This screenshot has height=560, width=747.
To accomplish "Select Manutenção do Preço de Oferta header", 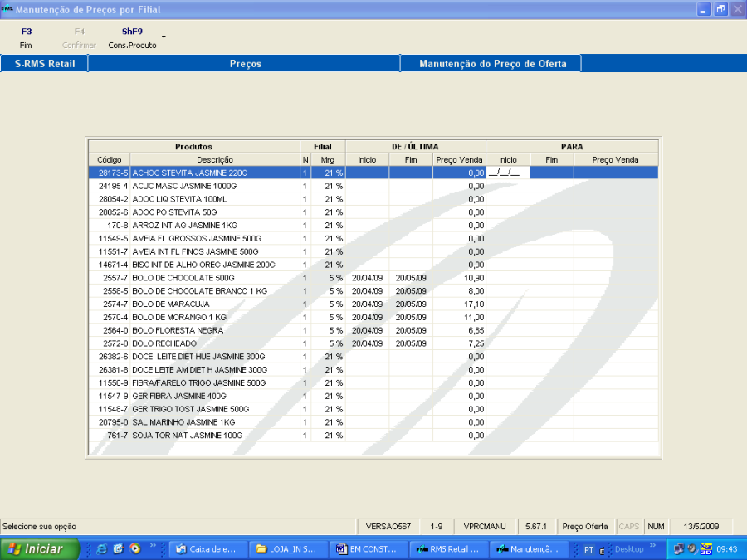I will tap(492, 64).
